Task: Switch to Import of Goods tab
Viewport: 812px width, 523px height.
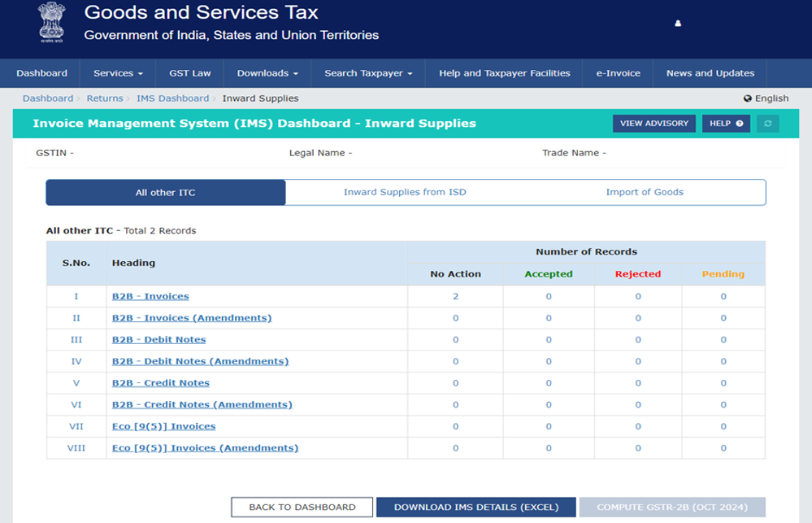Action: tap(645, 193)
